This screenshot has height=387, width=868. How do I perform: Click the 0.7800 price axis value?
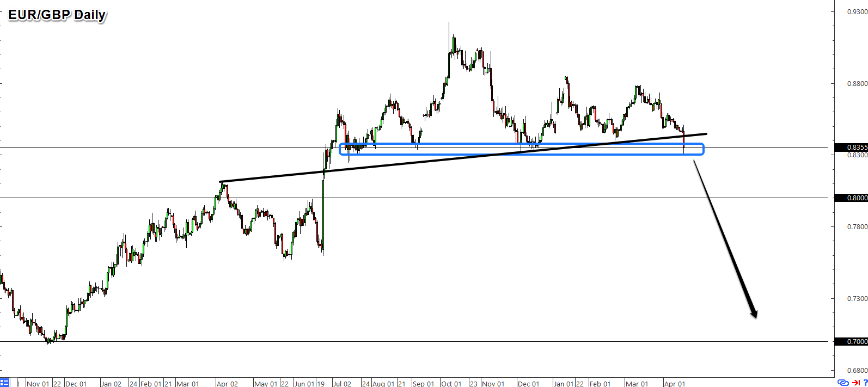(858, 226)
